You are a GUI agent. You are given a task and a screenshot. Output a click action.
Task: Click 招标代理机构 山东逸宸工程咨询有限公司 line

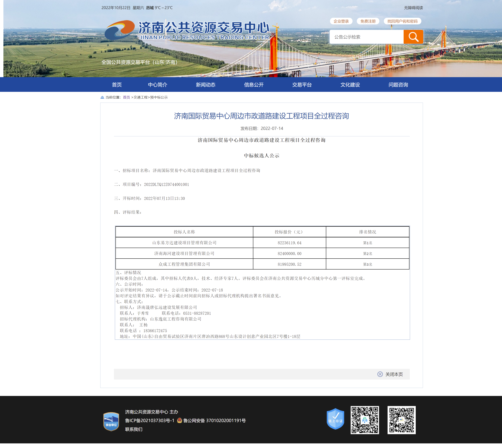(x=161, y=319)
